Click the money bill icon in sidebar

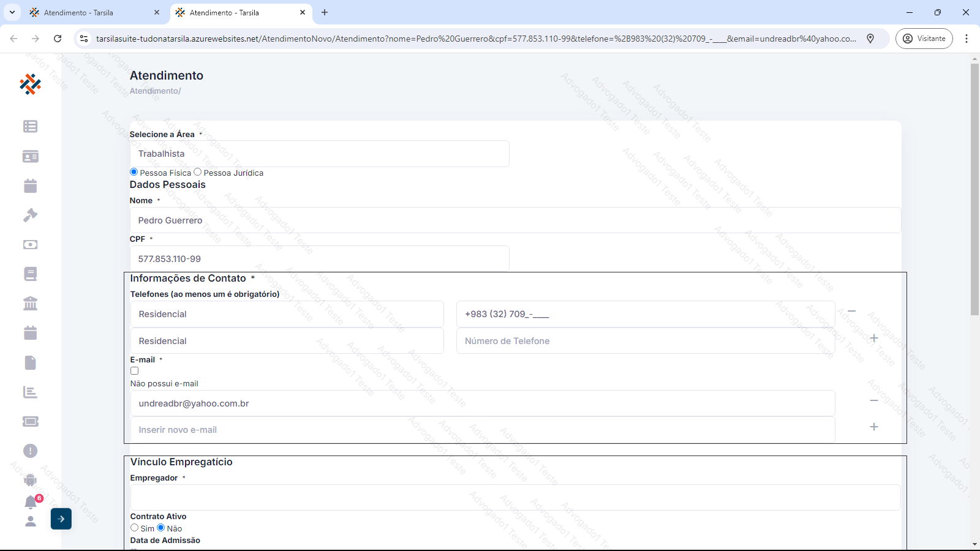click(30, 244)
